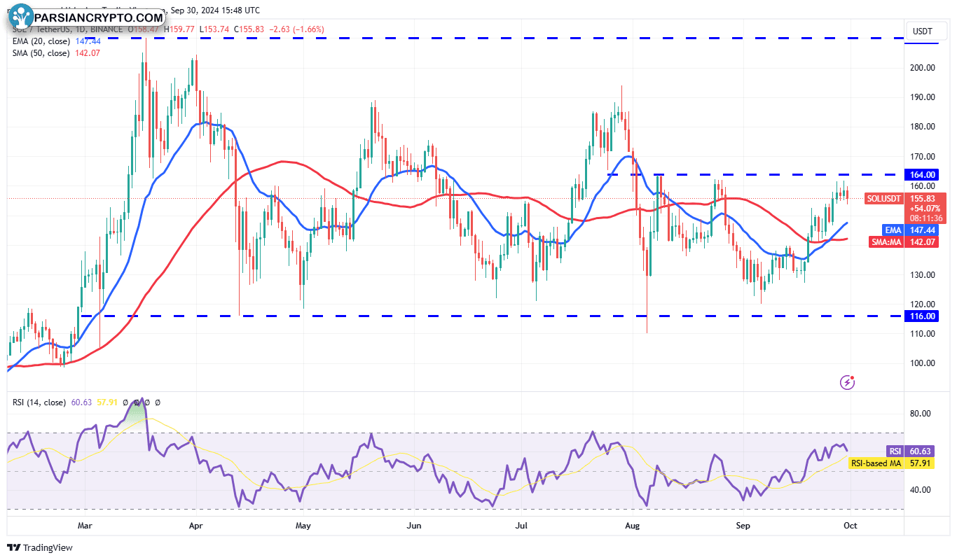957x560 pixels.
Task: Click the 164.00 resistance price label
Action: click(x=922, y=174)
